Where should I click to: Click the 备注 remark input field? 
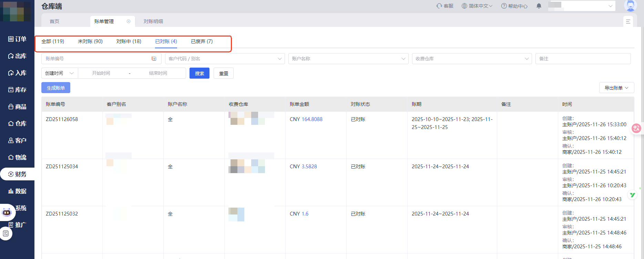tap(583, 59)
